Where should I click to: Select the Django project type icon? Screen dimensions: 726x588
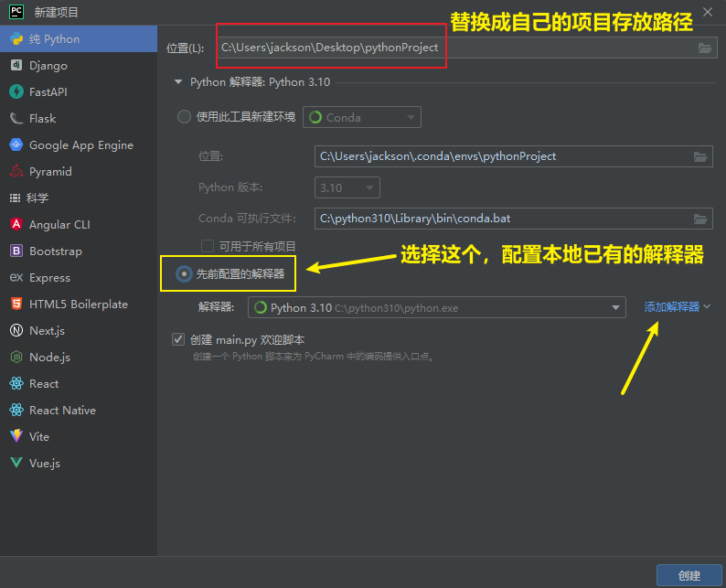point(16,66)
